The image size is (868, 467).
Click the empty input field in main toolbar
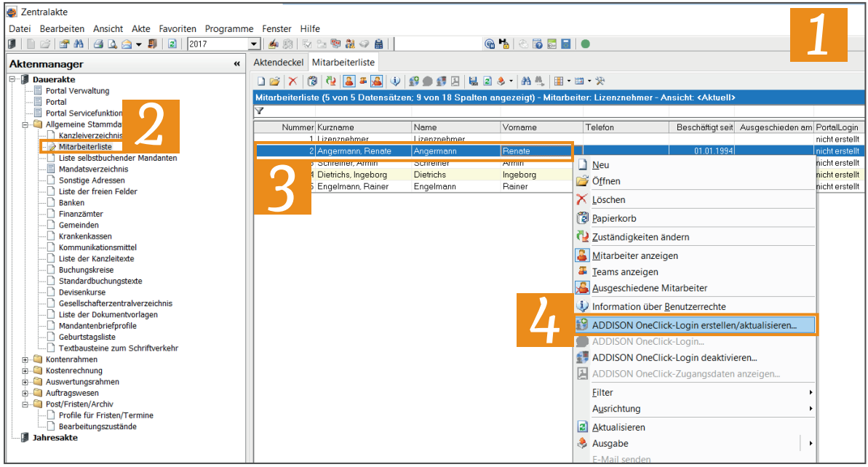tap(438, 44)
